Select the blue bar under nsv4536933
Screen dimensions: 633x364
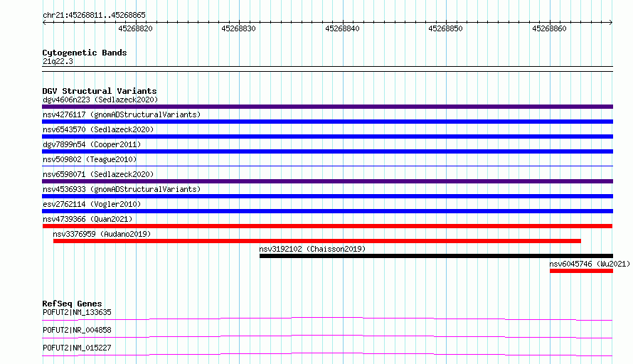pyautogui.click(x=327, y=196)
